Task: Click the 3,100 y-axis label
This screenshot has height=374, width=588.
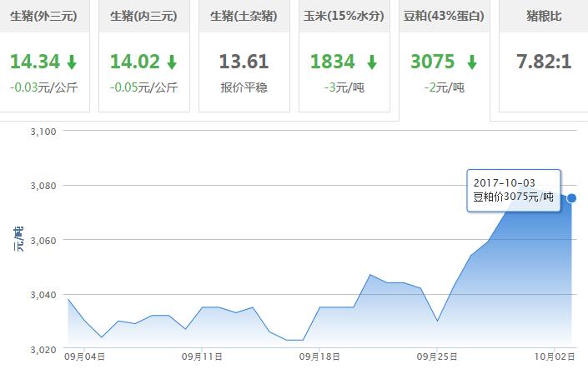Action: 43,132
